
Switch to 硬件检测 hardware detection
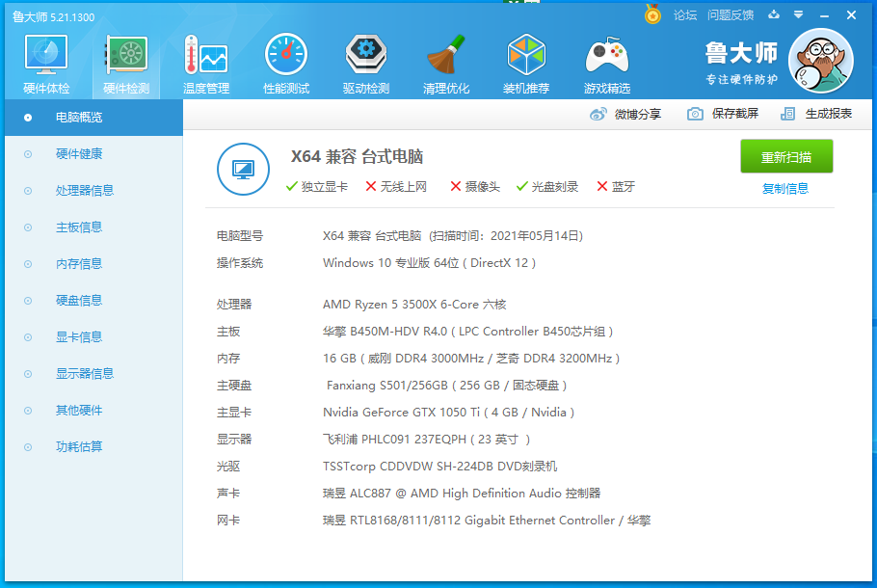click(x=126, y=65)
